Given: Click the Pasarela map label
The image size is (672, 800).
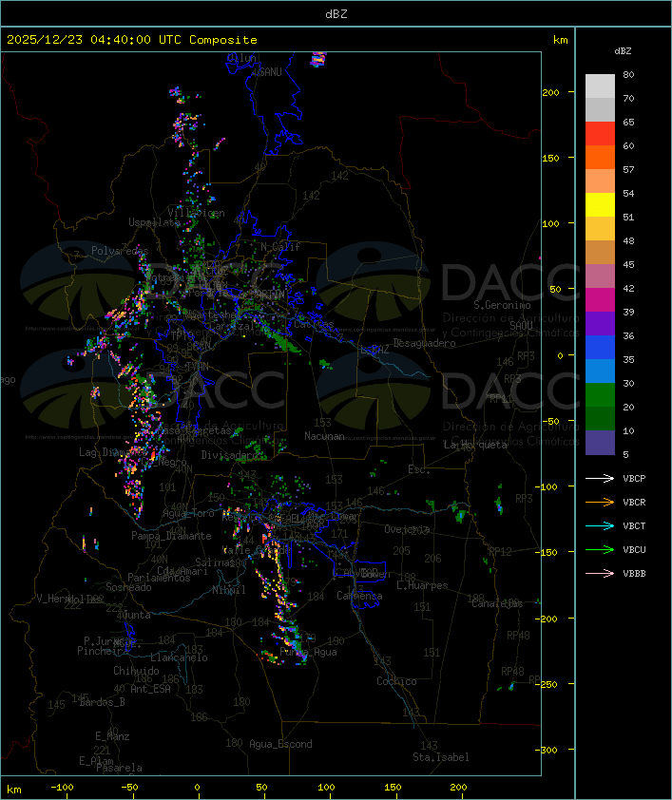Looking at the screenshot, I should [119, 768].
